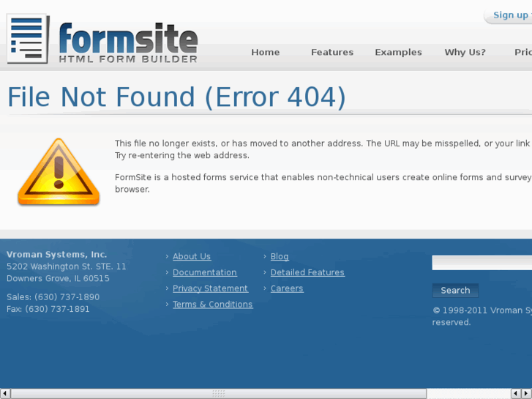Click the Formsite HTML Form Builder wordmark
This screenshot has height=399, width=532.
click(x=128, y=43)
